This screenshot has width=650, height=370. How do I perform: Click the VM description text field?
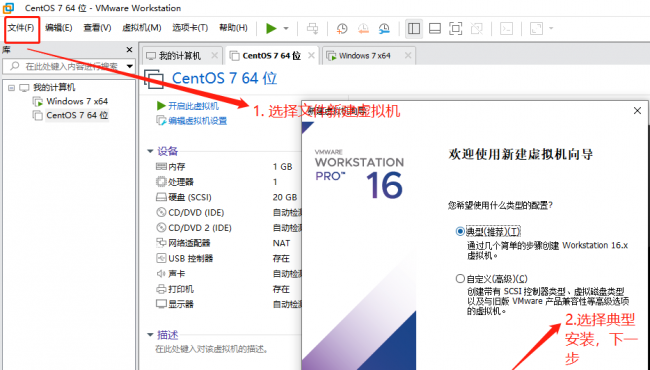(x=211, y=349)
